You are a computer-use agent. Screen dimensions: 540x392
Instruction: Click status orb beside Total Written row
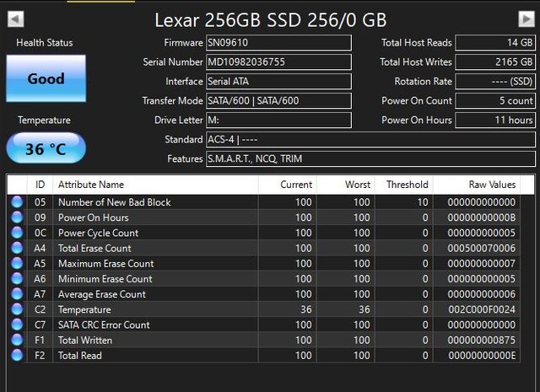[x=17, y=340]
